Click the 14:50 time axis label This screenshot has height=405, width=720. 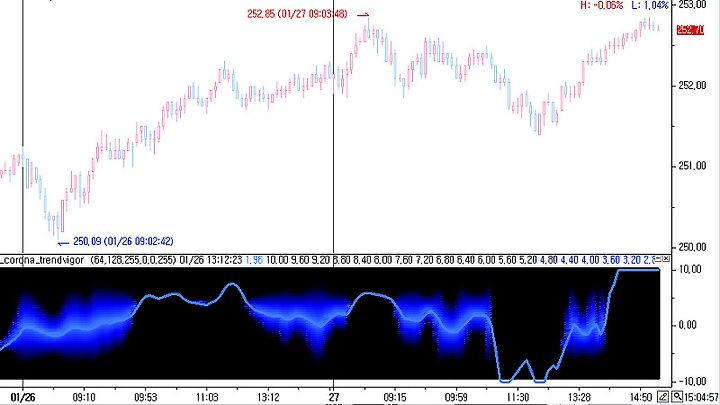point(641,397)
